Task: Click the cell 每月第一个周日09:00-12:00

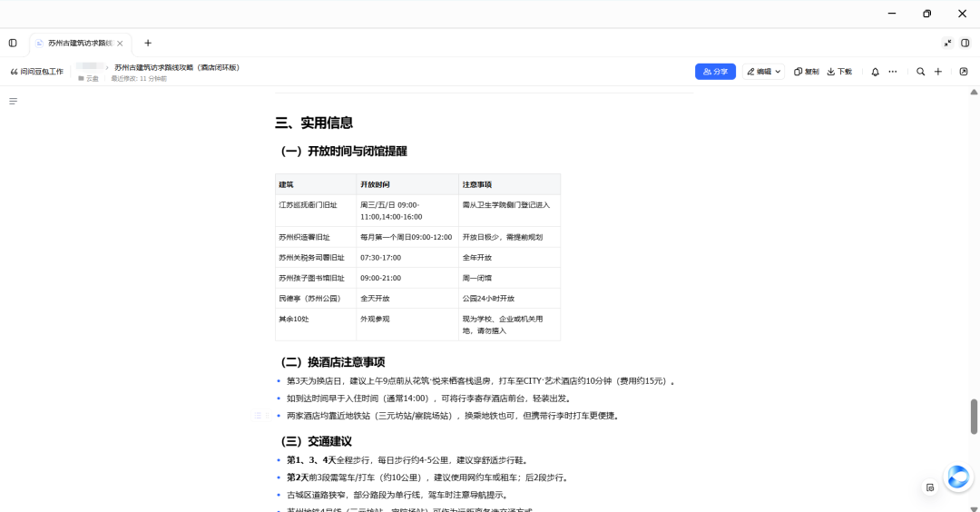Action: point(407,238)
